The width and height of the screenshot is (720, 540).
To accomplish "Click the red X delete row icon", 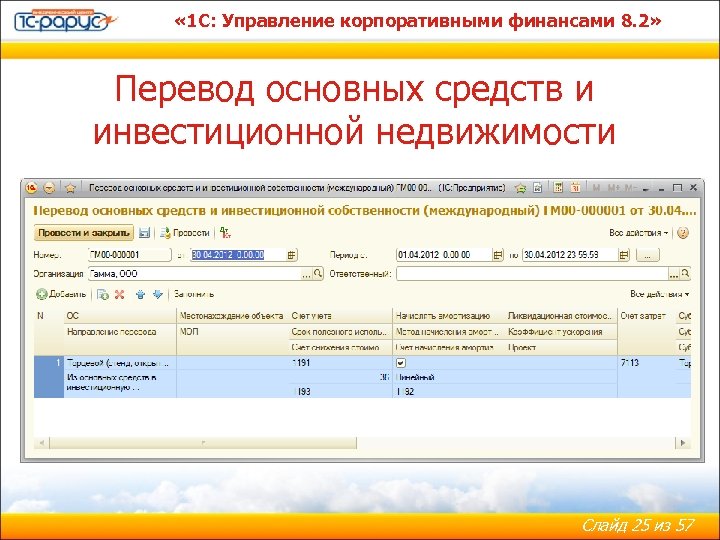I will pos(119,294).
